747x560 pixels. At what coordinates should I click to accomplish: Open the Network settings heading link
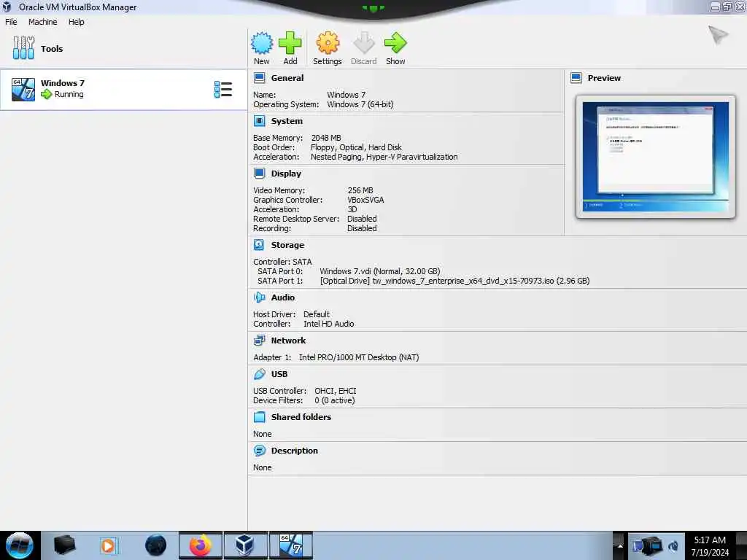click(x=288, y=341)
